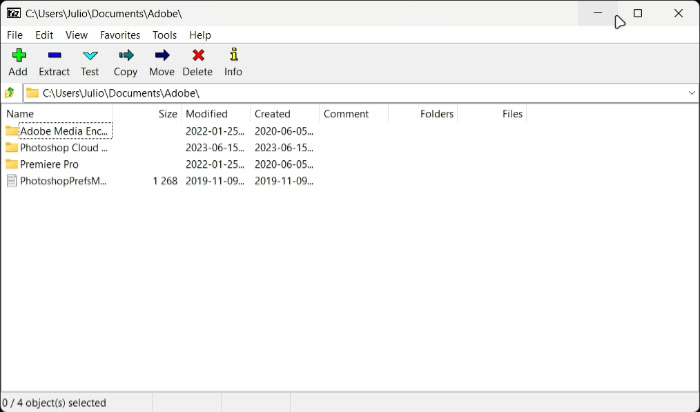The image size is (700, 412).
Task: Click the Premiere Pro folder icon
Action: pos(12,164)
